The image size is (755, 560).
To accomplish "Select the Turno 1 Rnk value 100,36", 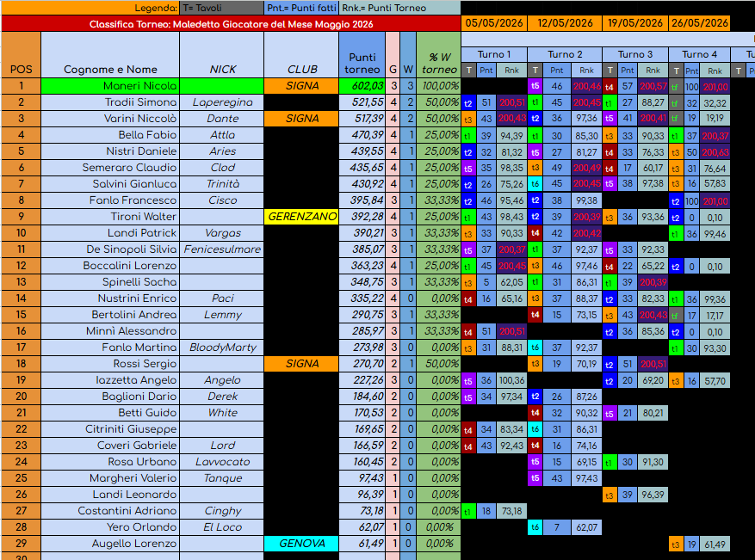I will 512,381.
